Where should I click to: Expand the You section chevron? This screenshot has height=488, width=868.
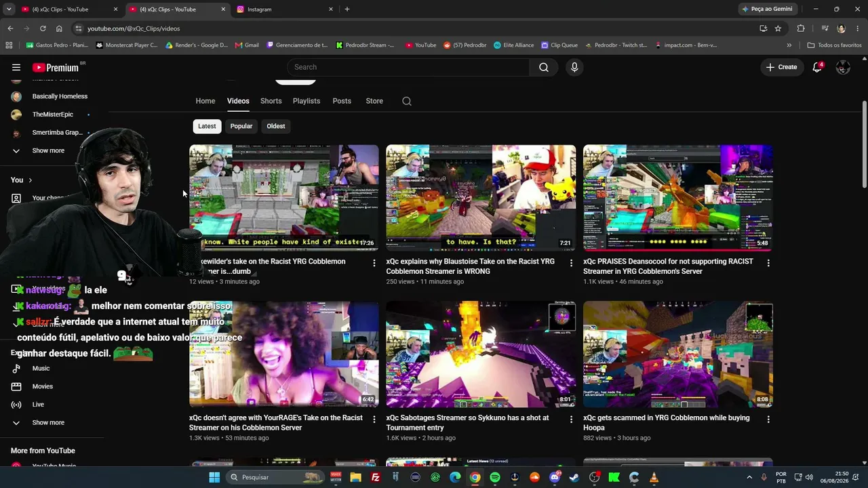[x=30, y=180]
